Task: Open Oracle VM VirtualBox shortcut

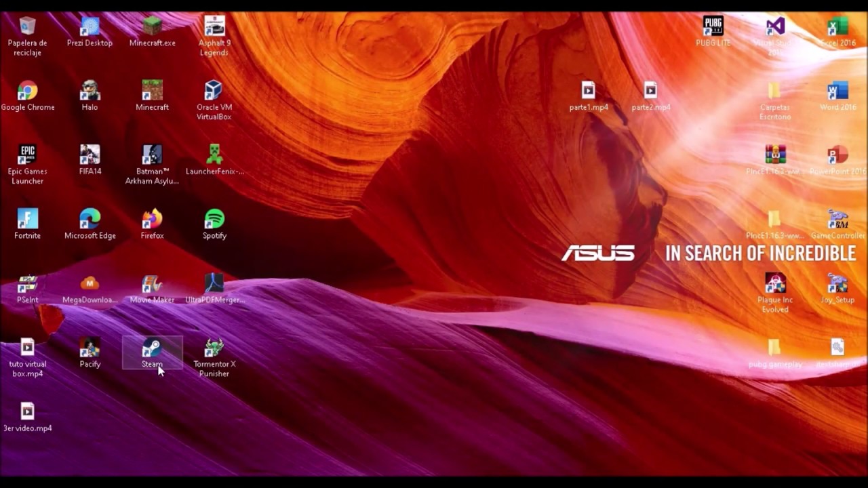Action: (214, 100)
